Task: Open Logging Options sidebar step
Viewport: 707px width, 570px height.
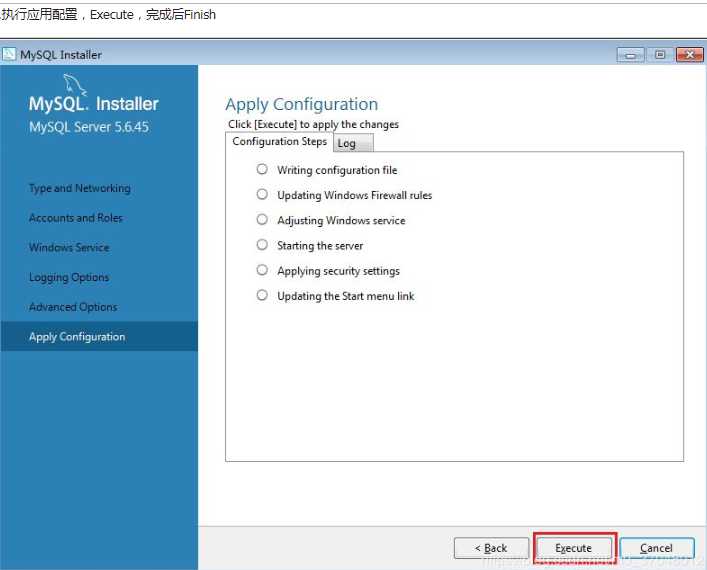Action: 69,277
